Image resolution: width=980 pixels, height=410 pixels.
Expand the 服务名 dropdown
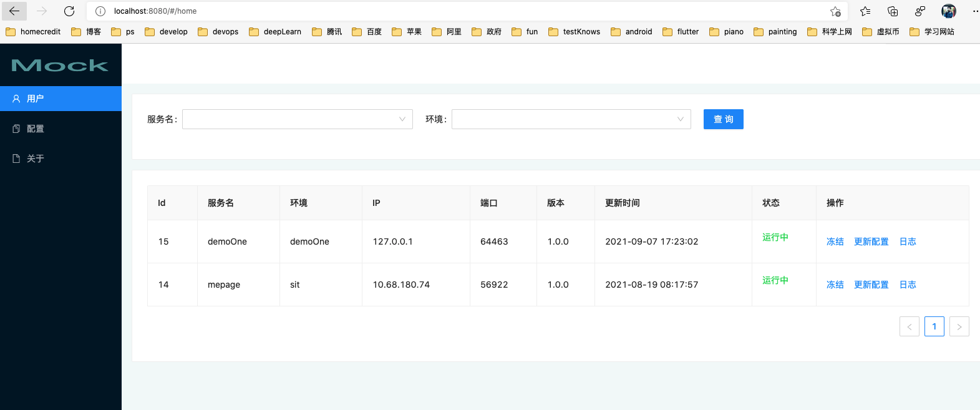[x=297, y=119]
